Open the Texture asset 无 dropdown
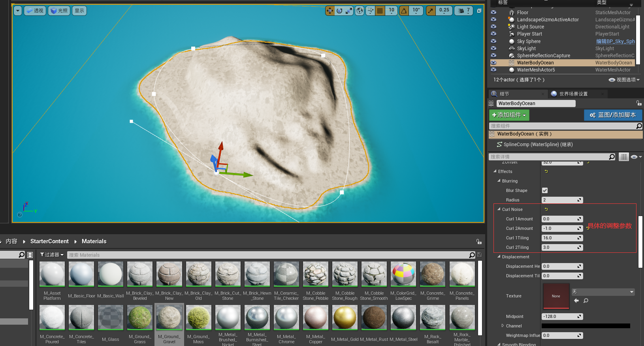 click(x=603, y=292)
